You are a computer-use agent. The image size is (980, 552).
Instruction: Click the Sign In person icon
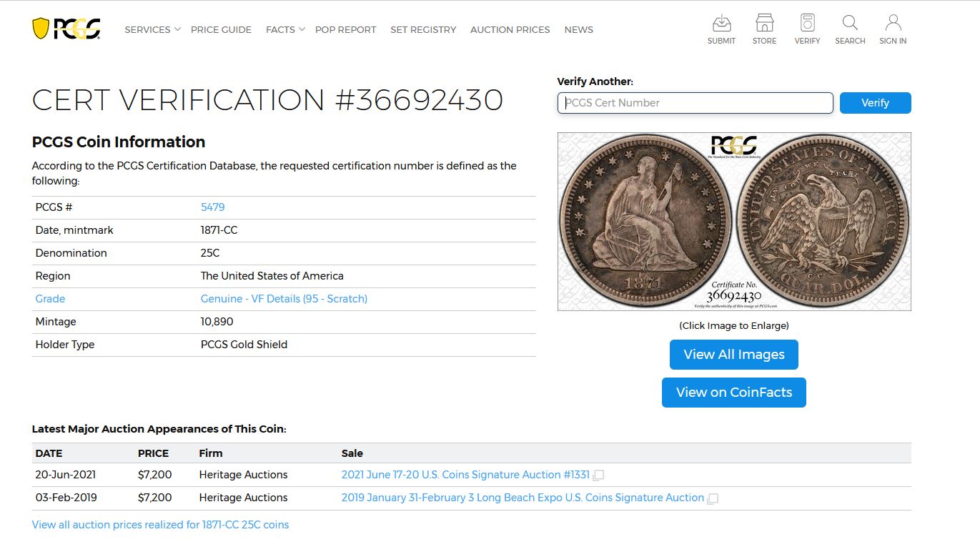pyautogui.click(x=893, y=29)
